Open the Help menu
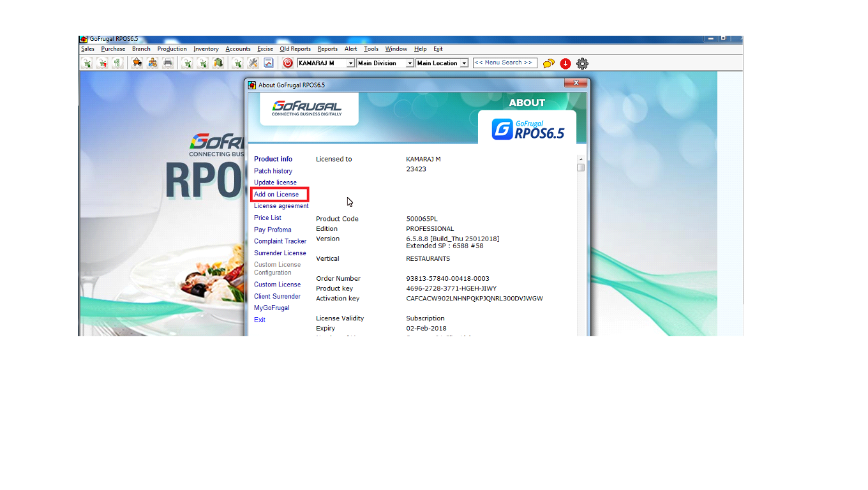868x490 pixels. point(420,49)
